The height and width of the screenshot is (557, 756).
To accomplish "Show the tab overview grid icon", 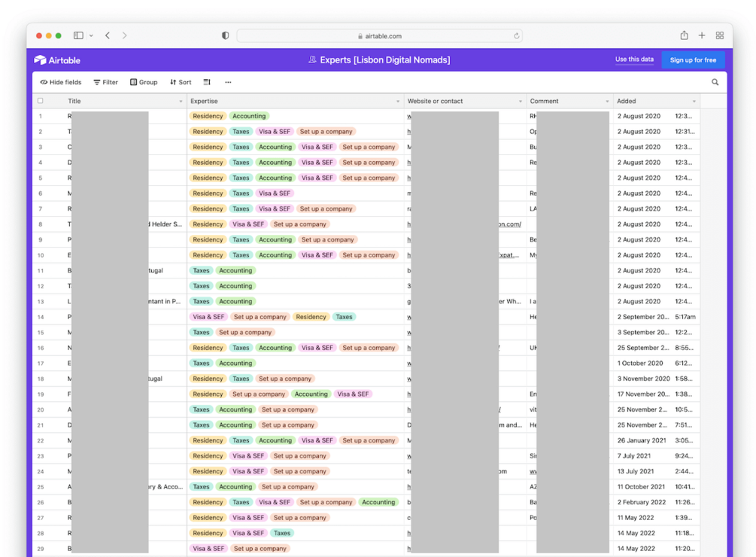I will [x=720, y=35].
